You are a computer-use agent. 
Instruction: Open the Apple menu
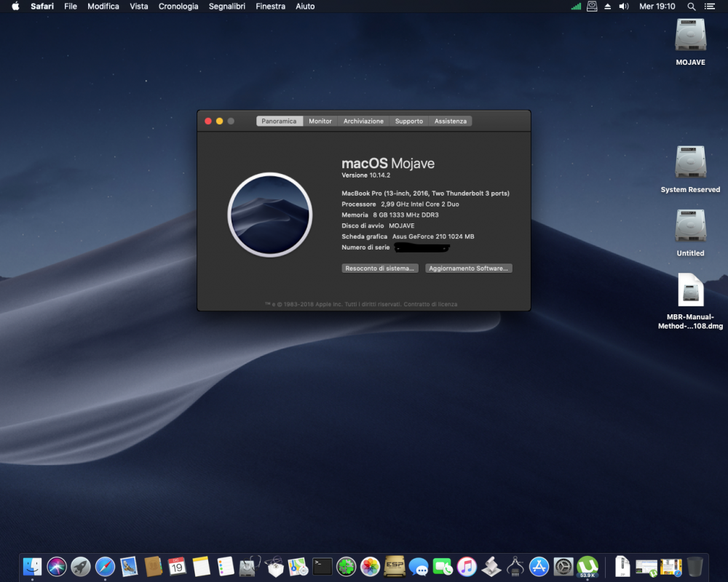click(15, 6)
